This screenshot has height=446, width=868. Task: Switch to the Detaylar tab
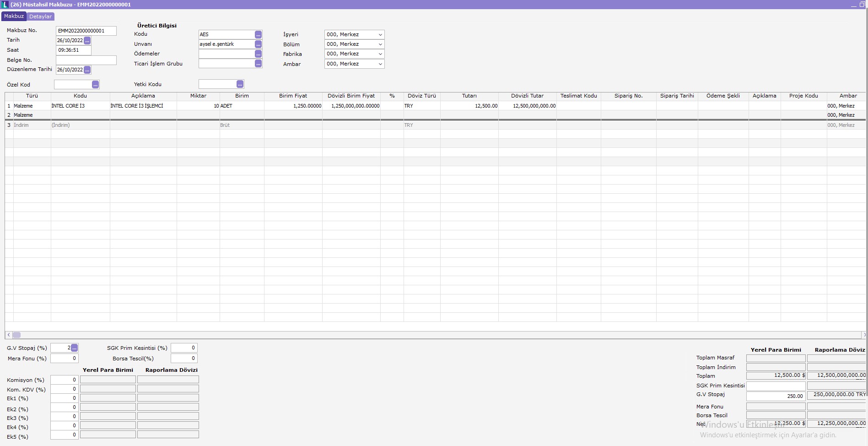(40, 16)
